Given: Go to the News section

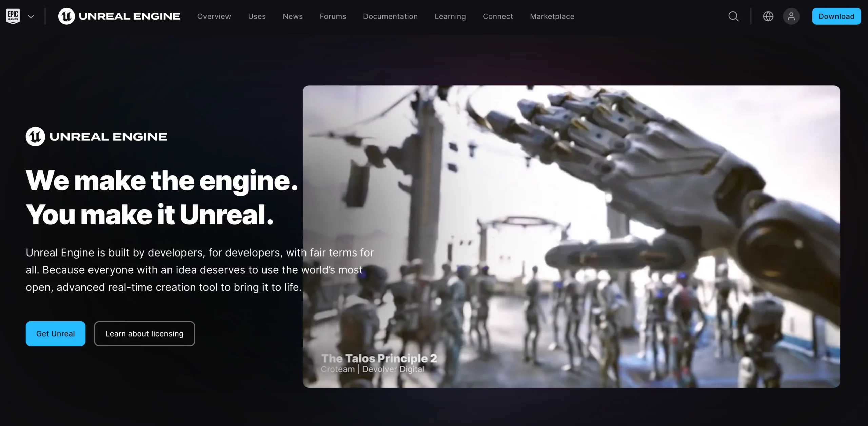Looking at the screenshot, I should (x=293, y=16).
